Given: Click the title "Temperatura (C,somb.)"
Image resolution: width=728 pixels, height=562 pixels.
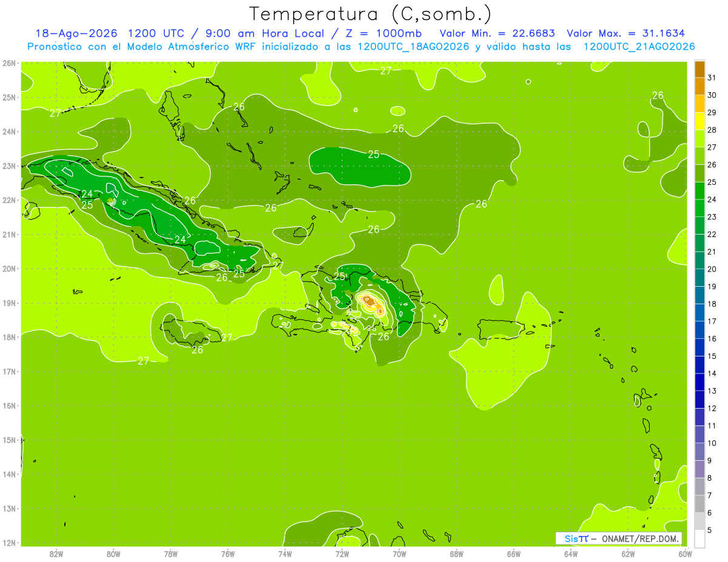Looking at the screenshot, I should point(371,14).
